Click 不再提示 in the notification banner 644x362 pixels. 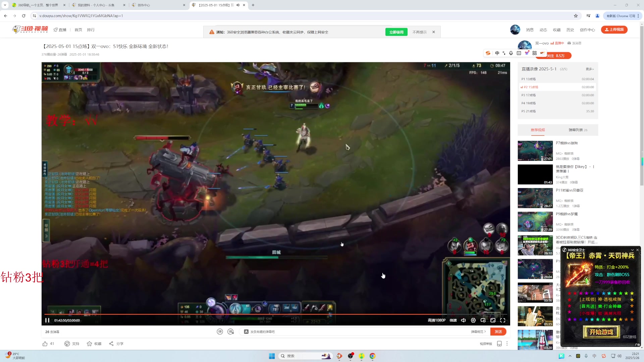pyautogui.click(x=419, y=32)
